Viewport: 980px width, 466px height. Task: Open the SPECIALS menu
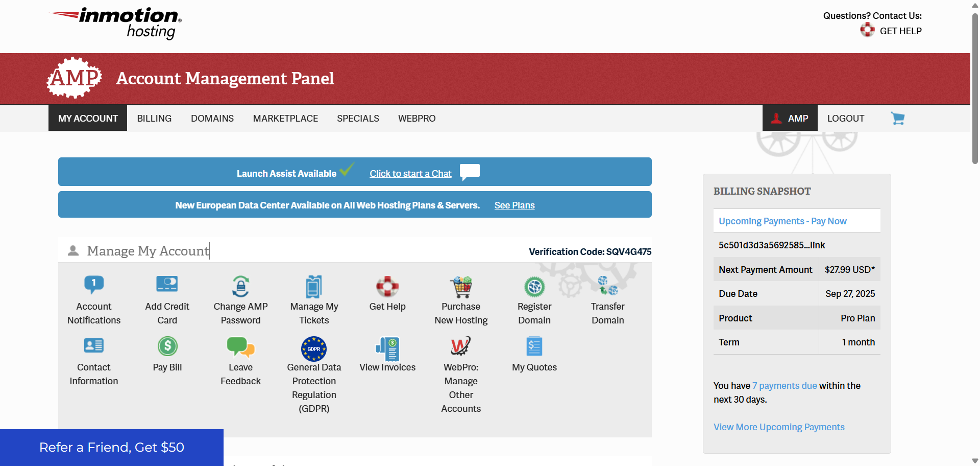tap(358, 118)
